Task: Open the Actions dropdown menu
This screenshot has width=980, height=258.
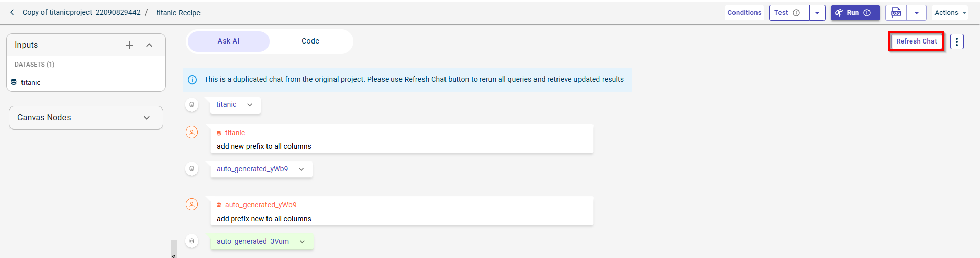Action: [949, 13]
